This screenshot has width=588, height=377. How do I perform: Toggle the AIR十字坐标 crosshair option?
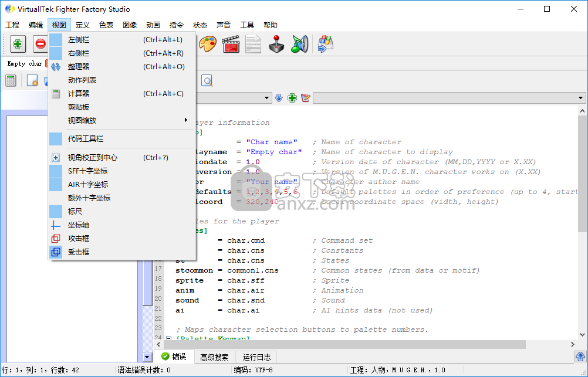pyautogui.click(x=122, y=184)
